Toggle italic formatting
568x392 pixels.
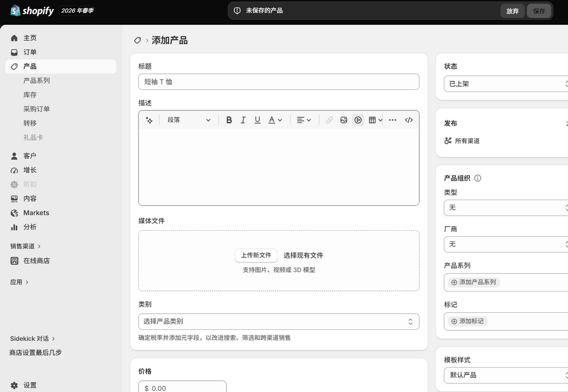coord(243,120)
